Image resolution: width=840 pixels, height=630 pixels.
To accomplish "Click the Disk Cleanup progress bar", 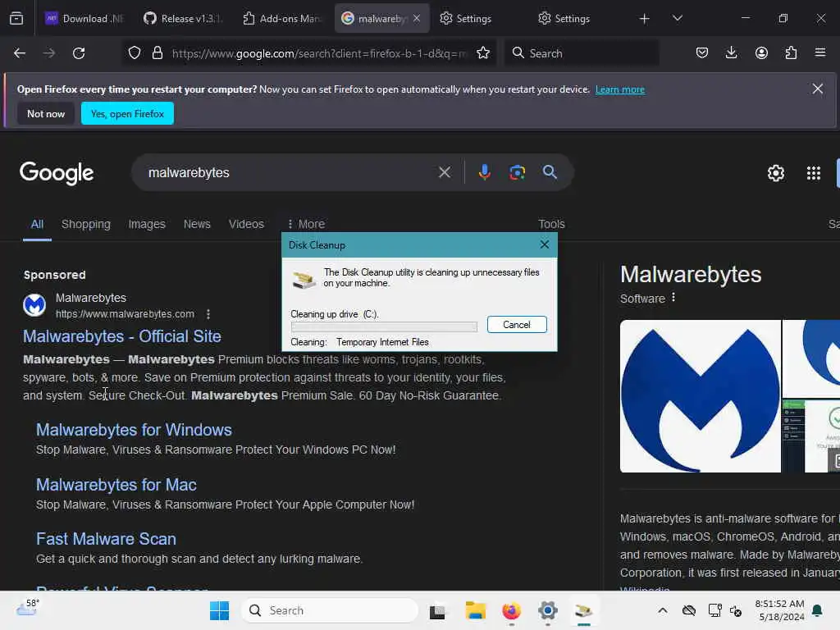I will click(x=384, y=326).
